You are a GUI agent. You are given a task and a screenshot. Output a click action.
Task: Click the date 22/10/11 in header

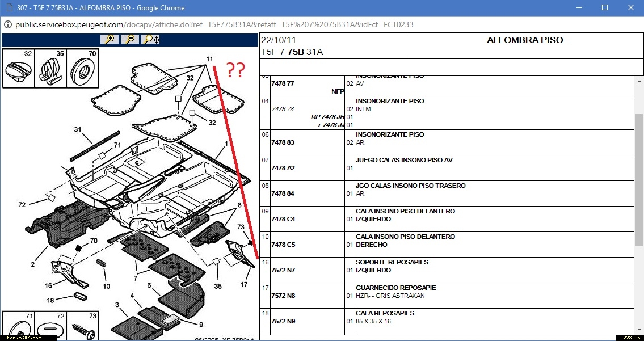click(x=279, y=40)
